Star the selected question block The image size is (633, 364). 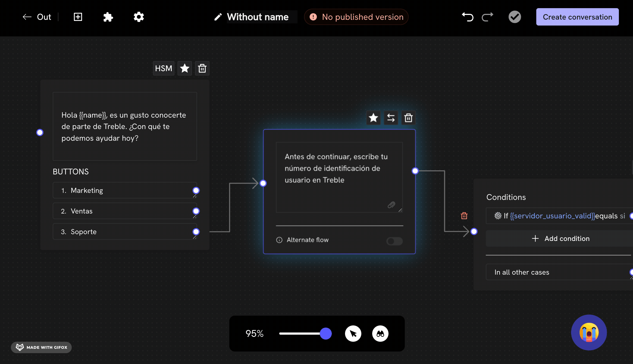(373, 118)
